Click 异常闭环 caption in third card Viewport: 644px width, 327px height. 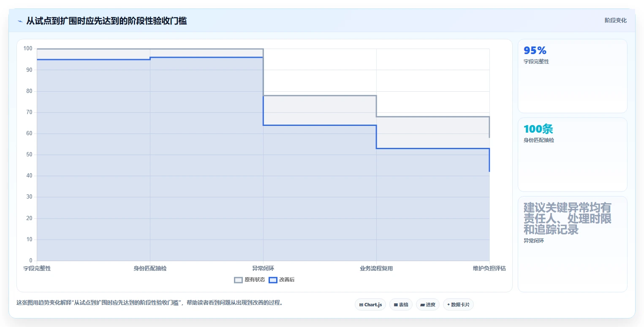[x=534, y=241]
